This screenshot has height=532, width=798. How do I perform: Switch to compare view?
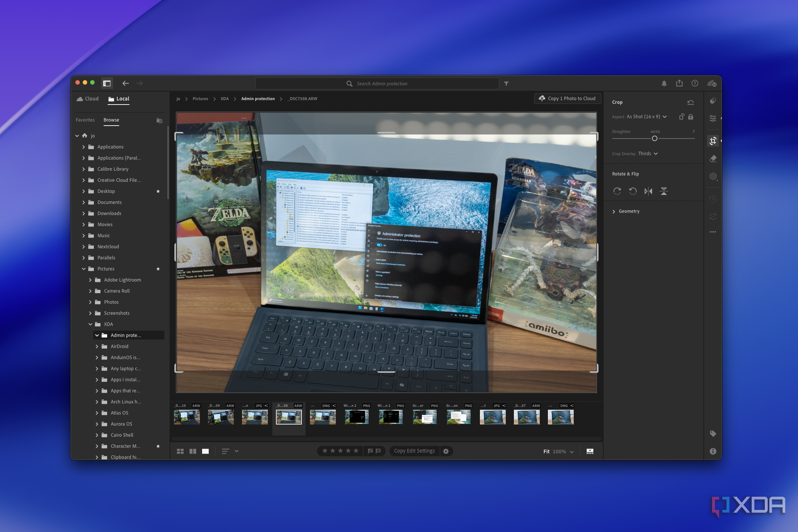[193, 451]
